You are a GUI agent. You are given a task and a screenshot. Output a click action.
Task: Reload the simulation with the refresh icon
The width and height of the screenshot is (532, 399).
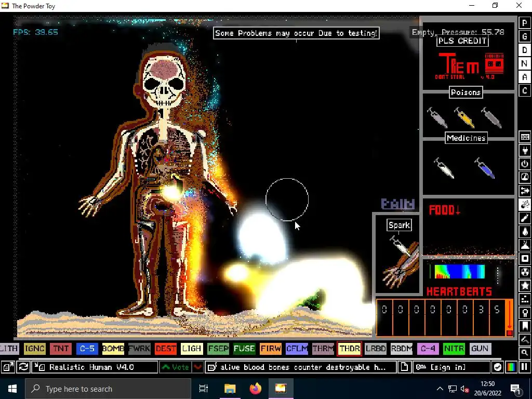tap(23, 367)
